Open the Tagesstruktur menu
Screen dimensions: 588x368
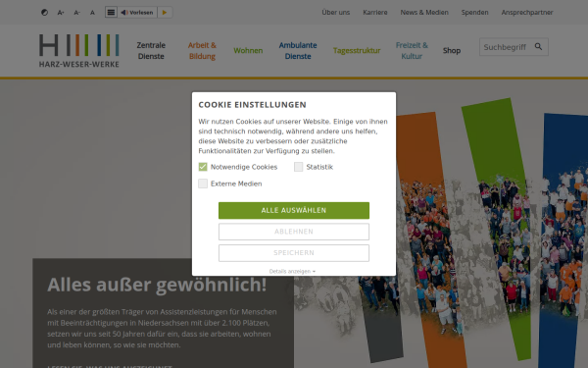pos(357,50)
